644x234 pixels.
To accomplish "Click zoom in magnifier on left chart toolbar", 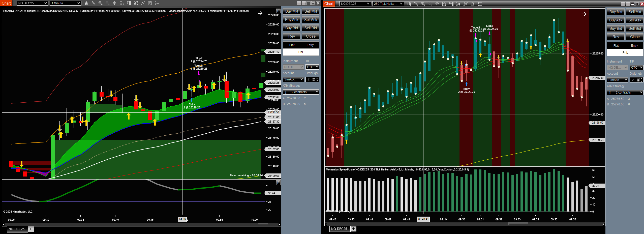I will point(100,3).
